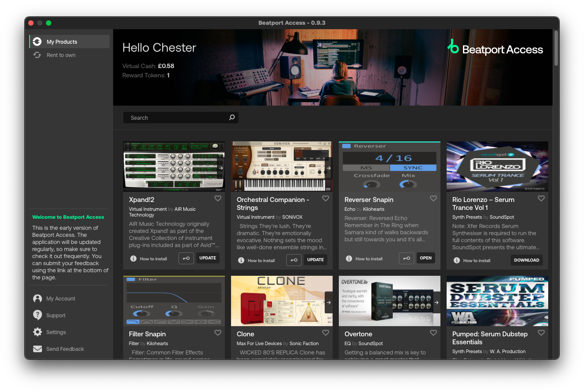Click Reward Tokens count
This screenshot has width=584, height=392.
(x=146, y=76)
